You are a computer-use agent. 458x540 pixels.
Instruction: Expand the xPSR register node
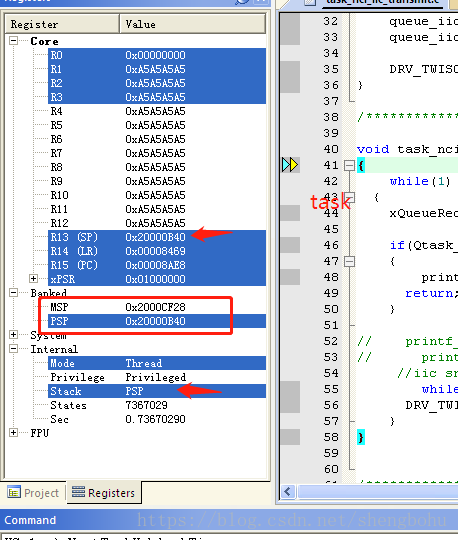point(33,279)
